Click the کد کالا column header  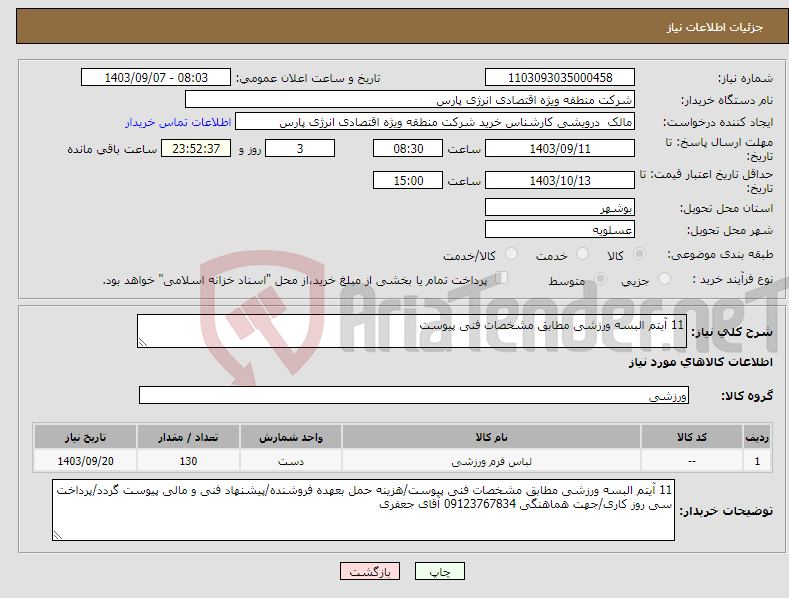691,437
